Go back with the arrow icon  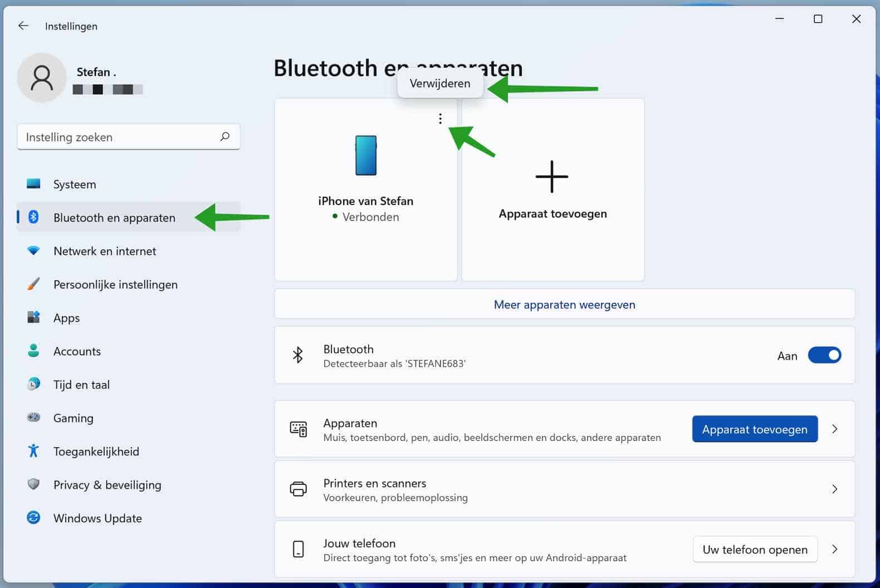click(23, 26)
